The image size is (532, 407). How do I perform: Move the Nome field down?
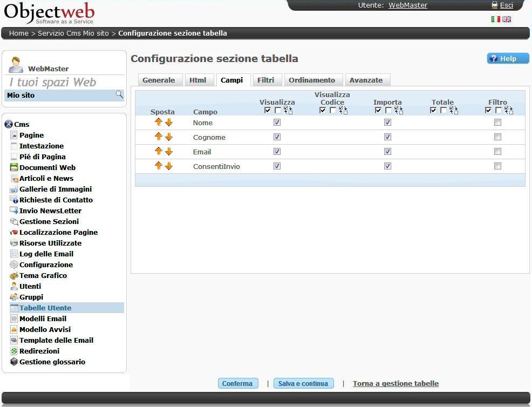tap(169, 123)
